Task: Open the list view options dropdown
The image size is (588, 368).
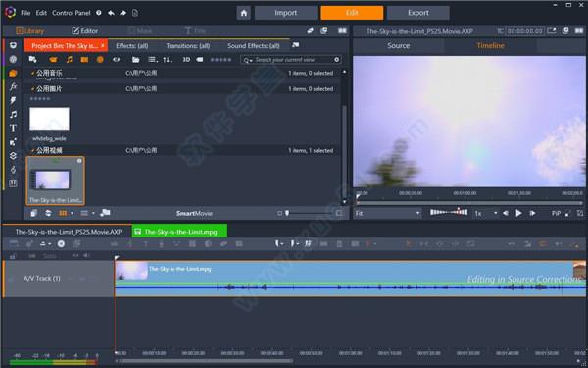Action: [153, 59]
